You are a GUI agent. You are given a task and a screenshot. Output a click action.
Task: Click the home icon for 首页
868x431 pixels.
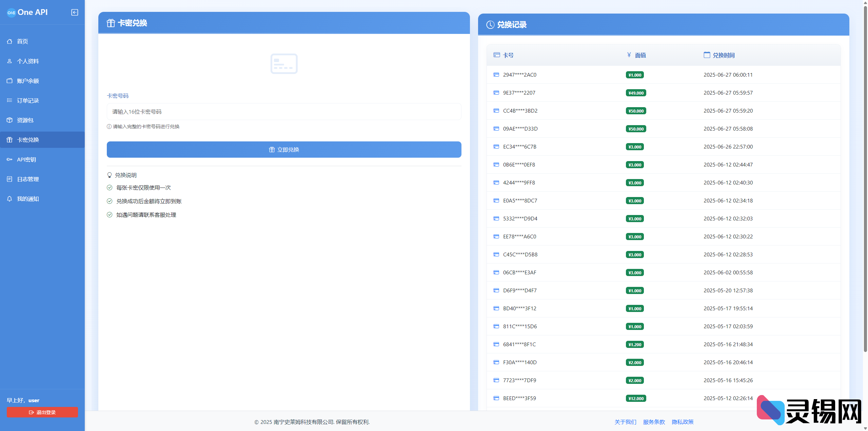point(9,41)
